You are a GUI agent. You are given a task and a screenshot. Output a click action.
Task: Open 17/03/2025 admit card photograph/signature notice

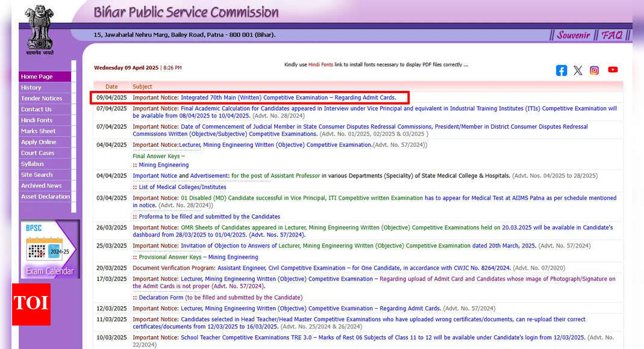tap(374, 283)
